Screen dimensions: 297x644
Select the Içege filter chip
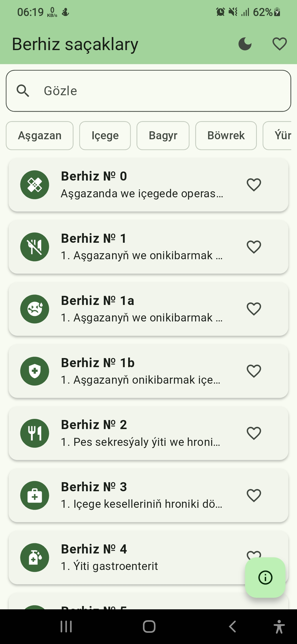[105, 136]
